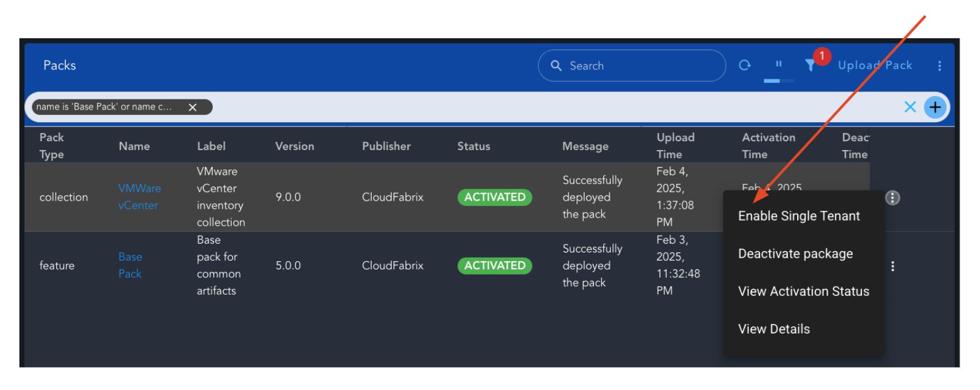This screenshot has width=980, height=390.
Task: Select View Activation Status option
Action: (803, 291)
